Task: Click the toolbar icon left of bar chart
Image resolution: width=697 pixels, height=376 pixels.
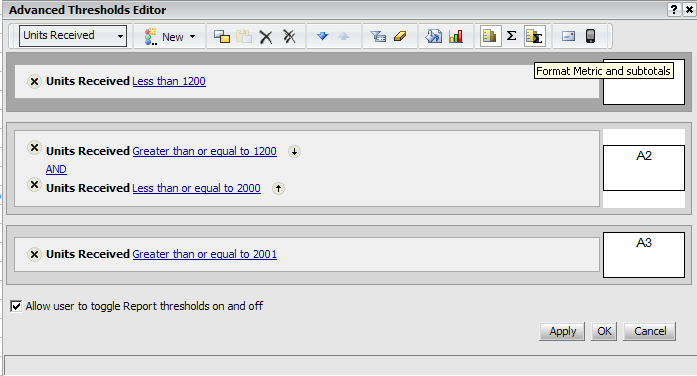Action: [x=433, y=36]
